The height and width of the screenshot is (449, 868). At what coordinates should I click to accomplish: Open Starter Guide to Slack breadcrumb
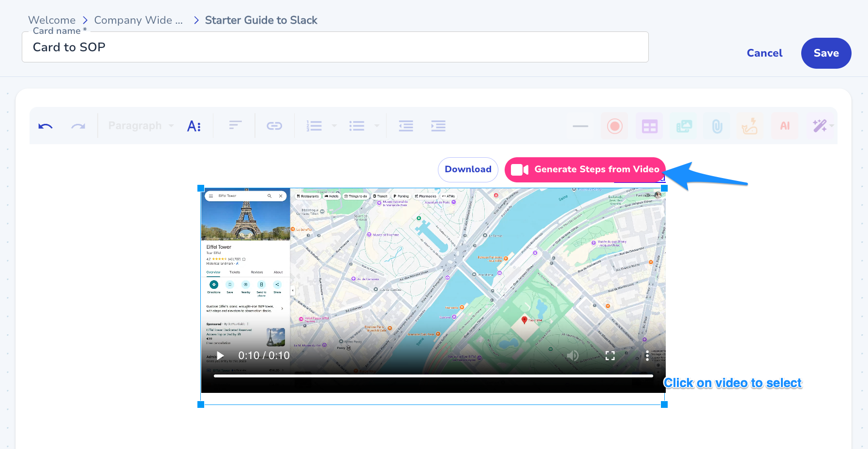point(261,20)
